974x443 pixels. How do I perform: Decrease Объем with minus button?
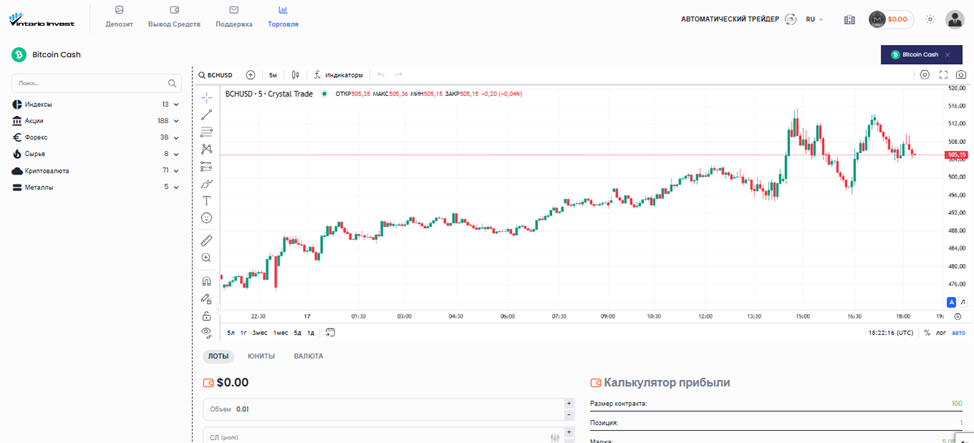point(568,414)
